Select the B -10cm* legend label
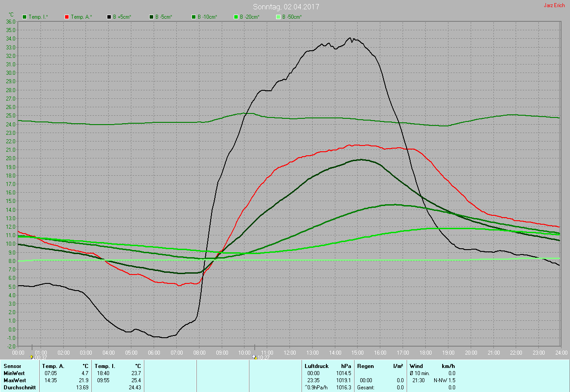Screen dimensions: 570x392 coord(208,17)
